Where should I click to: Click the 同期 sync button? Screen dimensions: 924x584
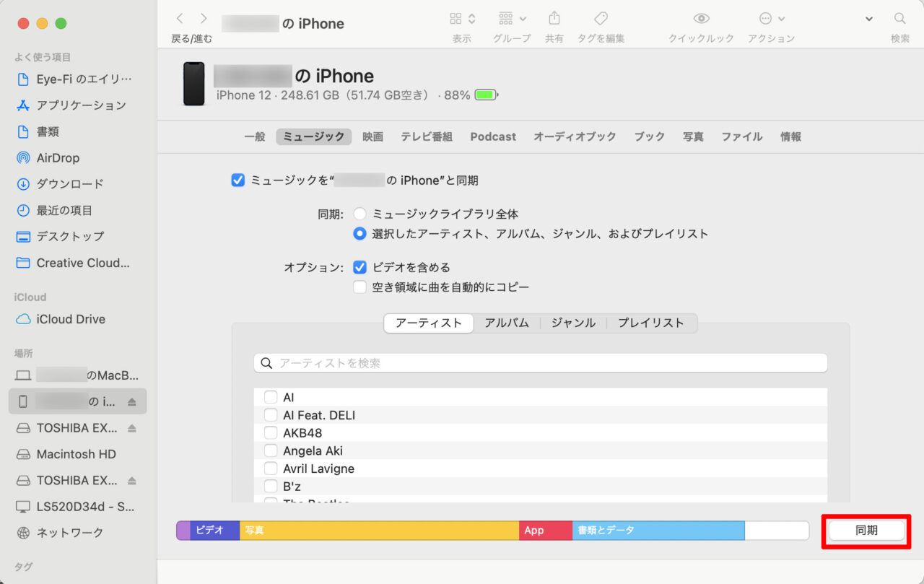pyautogui.click(x=866, y=531)
